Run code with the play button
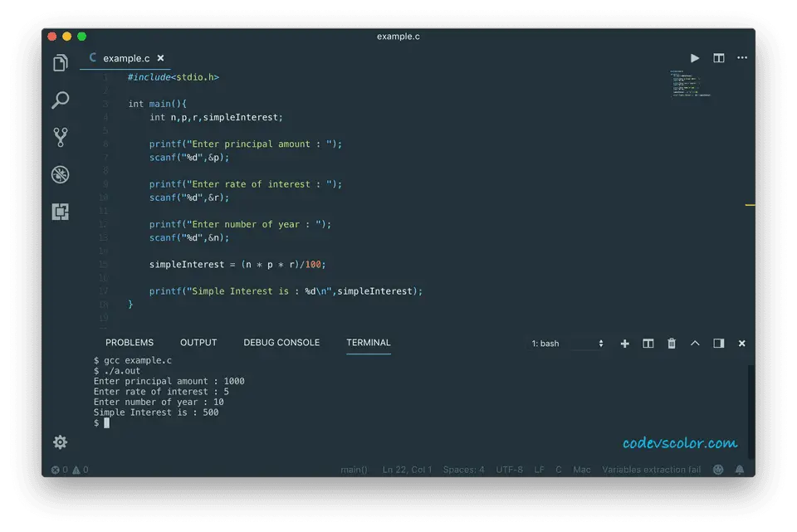Viewport: 797px width, 532px height. 694,58
